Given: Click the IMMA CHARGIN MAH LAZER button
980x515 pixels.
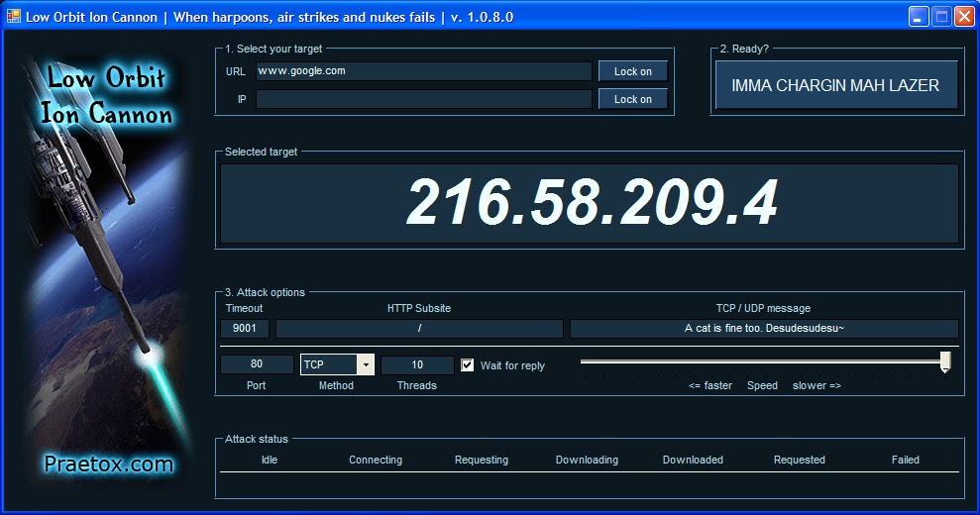Looking at the screenshot, I should [835, 85].
